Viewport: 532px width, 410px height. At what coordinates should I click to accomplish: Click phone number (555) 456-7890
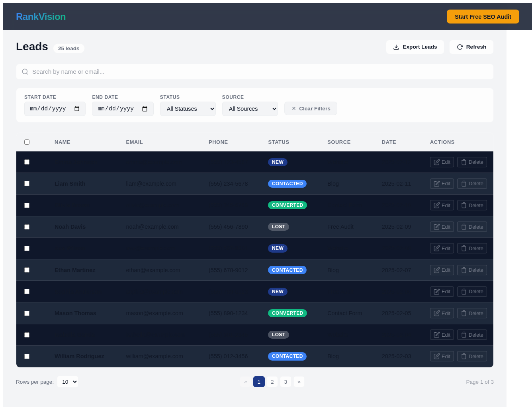pyautogui.click(x=228, y=227)
